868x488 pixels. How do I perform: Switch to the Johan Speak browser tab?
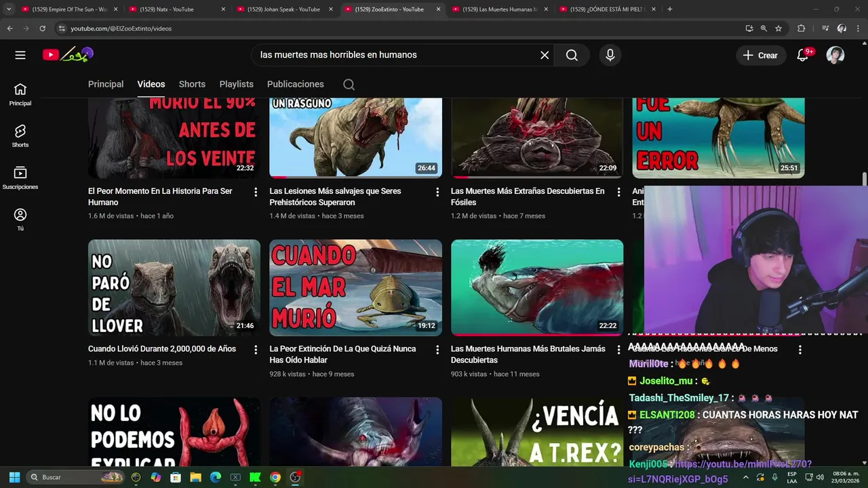pos(283,9)
